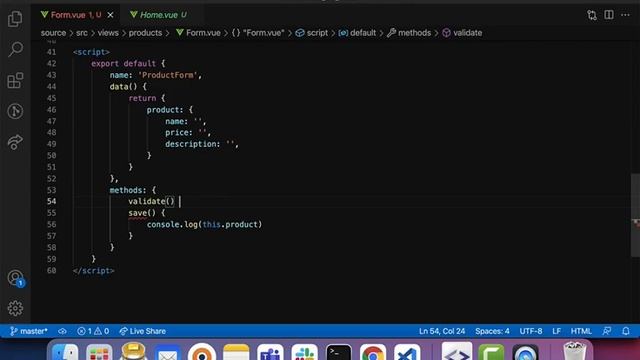Click the products breadcrumb segment

point(145,33)
